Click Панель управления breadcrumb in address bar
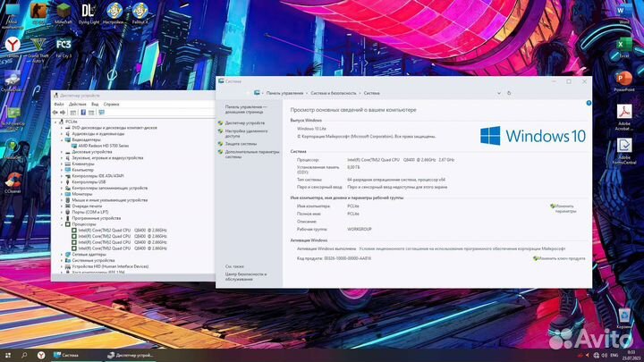 [284, 93]
